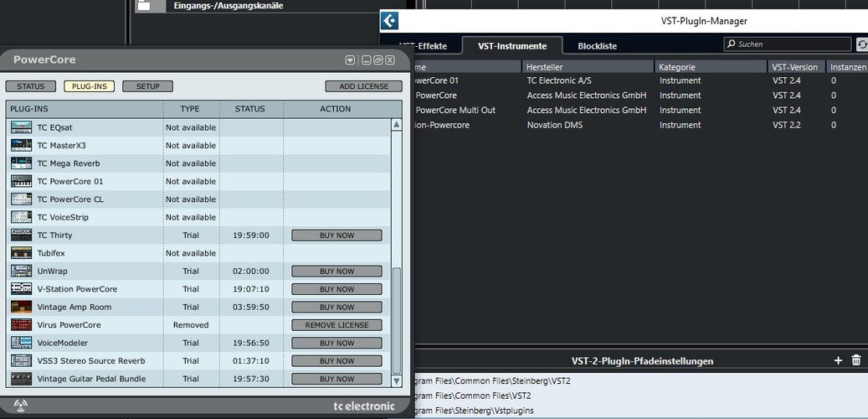Click the Suchen search field
This screenshot has height=419, width=868.
pos(787,44)
